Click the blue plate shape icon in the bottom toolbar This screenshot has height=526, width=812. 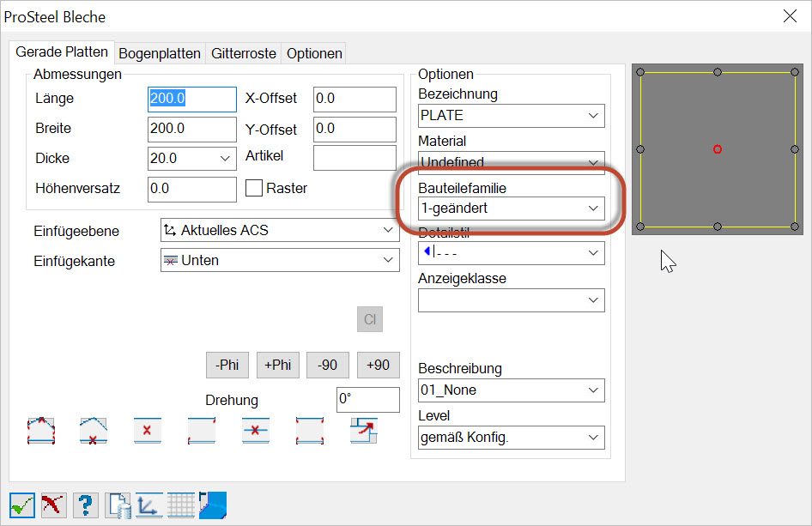[x=213, y=505]
